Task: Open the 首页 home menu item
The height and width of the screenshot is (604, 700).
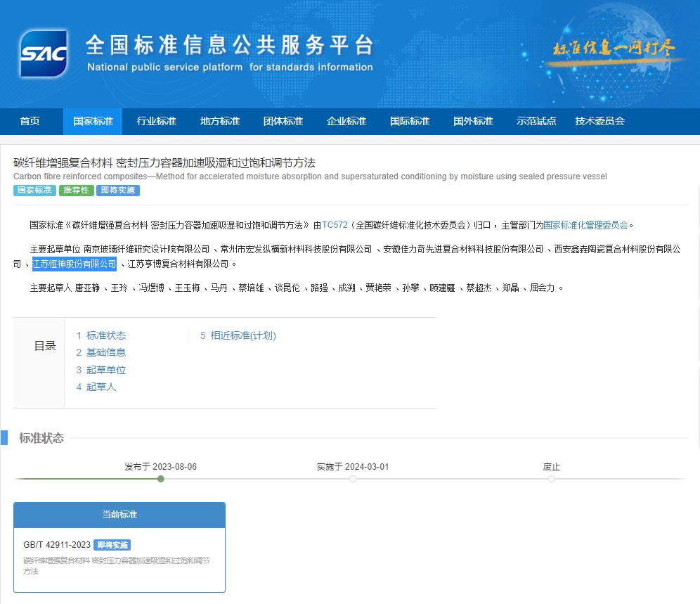Action: click(30, 121)
